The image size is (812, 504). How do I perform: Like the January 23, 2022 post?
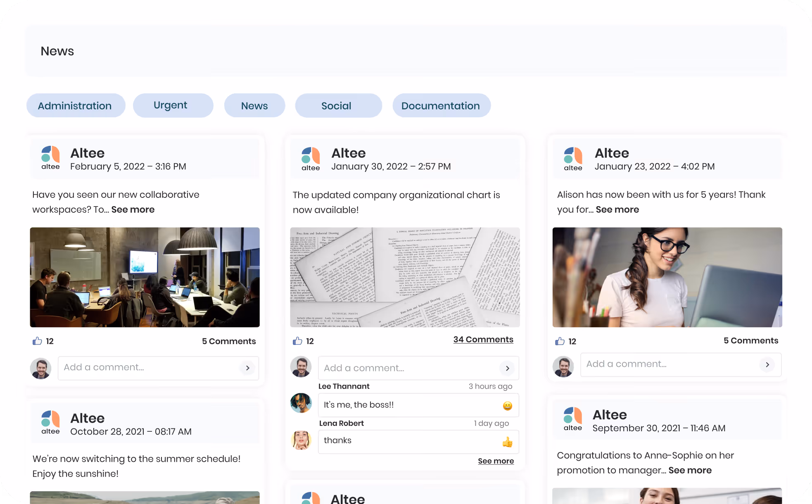[560, 341]
